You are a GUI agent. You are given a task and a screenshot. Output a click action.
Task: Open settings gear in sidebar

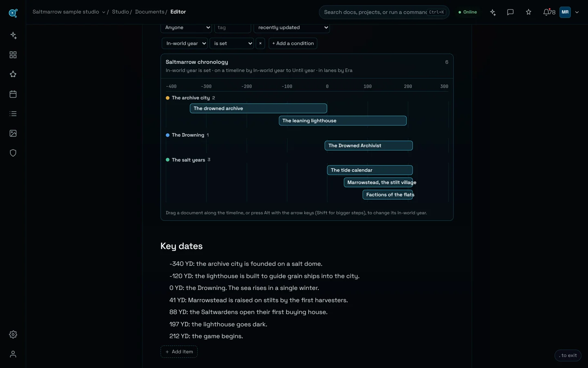point(13,334)
